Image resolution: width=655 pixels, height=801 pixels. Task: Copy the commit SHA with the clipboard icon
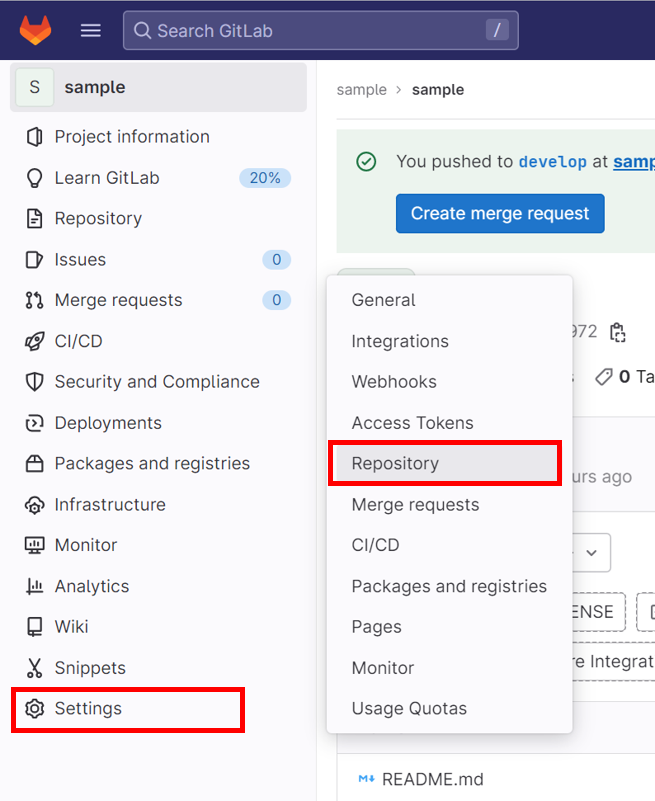(618, 334)
